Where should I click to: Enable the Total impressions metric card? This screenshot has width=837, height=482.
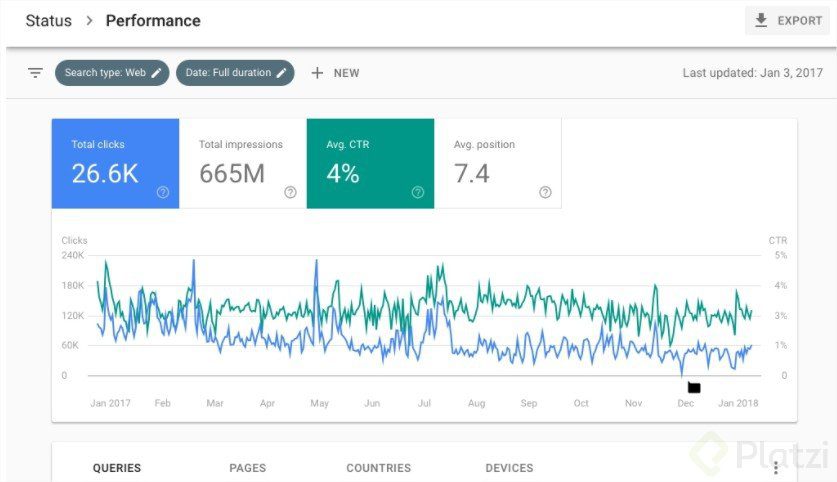coord(242,163)
